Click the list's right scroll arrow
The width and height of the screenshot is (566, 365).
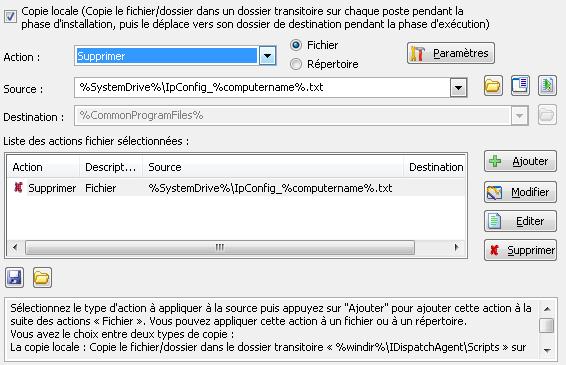pyautogui.click(x=457, y=248)
